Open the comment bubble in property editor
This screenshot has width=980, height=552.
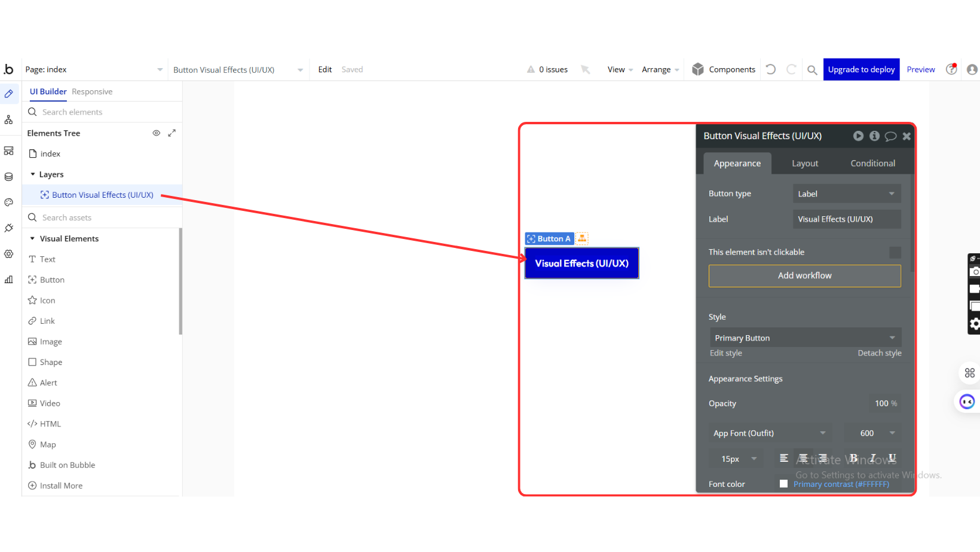(x=890, y=136)
